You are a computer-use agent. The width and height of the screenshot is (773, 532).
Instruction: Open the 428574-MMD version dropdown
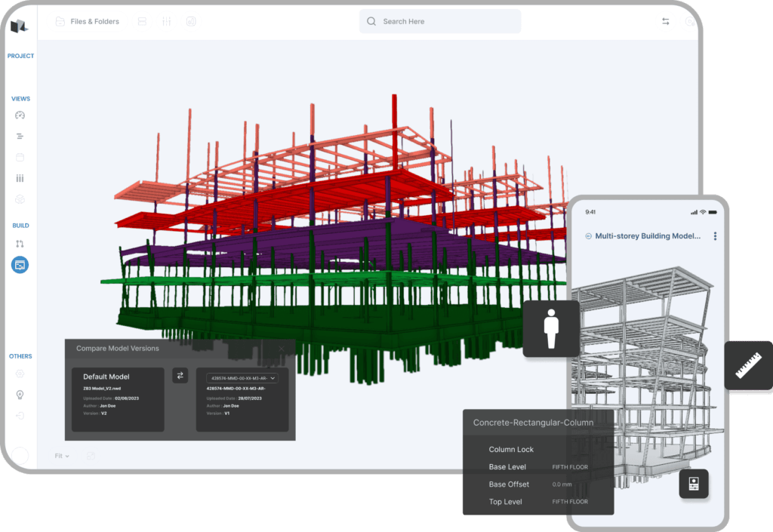[242, 377]
